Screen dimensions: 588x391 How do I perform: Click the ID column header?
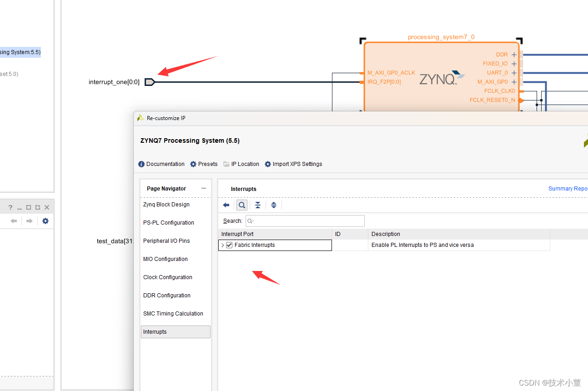(350, 234)
